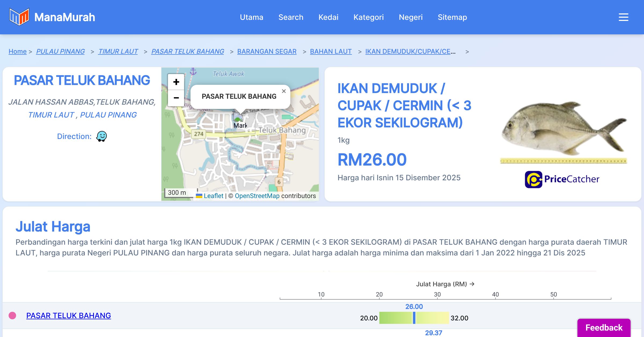644x337 pixels.
Task: Click the PASAR TELUK BAHANG chart link
Action: click(68, 316)
